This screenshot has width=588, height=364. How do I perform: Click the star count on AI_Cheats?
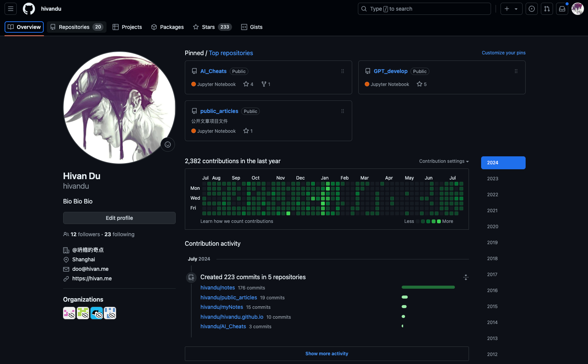248,84
